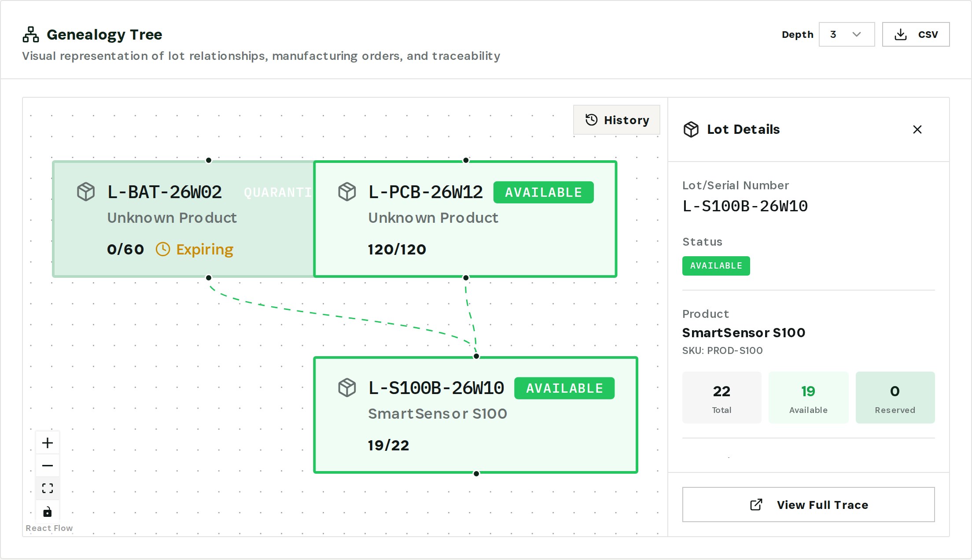Image resolution: width=972 pixels, height=560 pixels.
Task: Open the History panel
Action: click(x=616, y=120)
